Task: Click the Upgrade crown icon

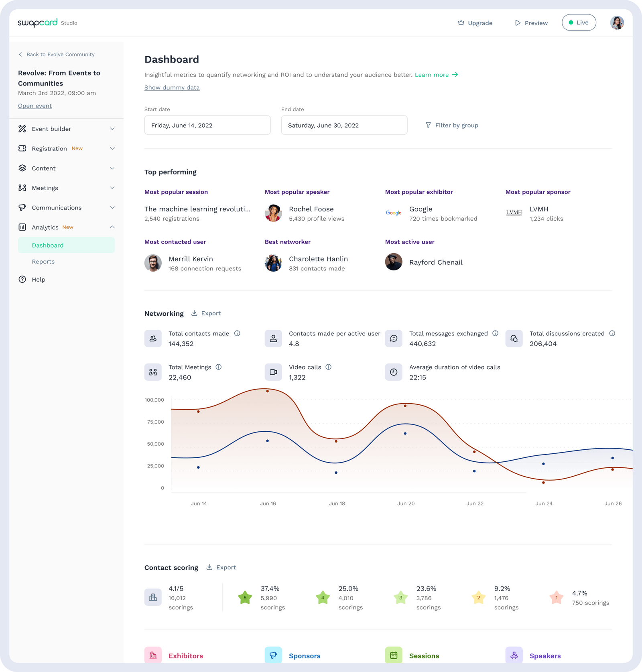Action: (x=460, y=22)
